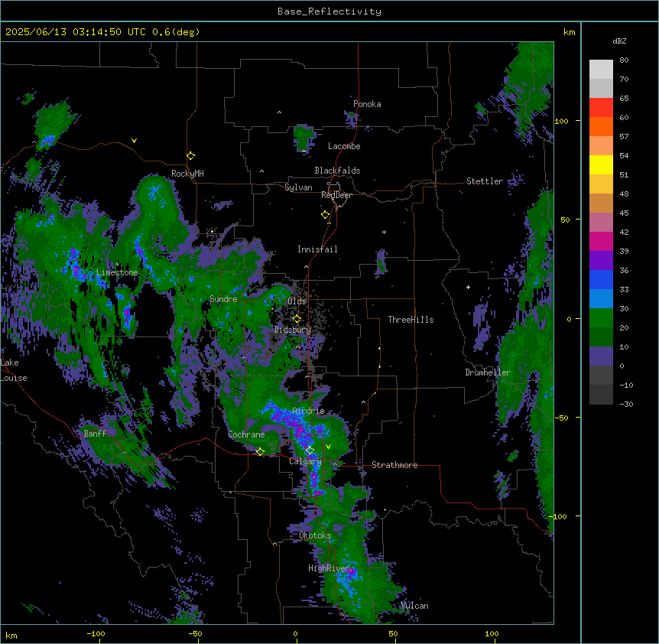
Task: Click the -50 tick label on right axis
Action: (x=561, y=418)
